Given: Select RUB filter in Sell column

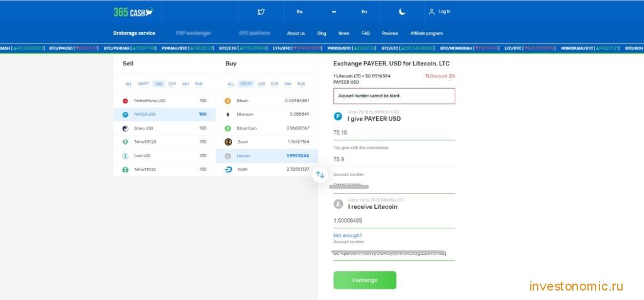Looking at the screenshot, I should coord(199,84).
